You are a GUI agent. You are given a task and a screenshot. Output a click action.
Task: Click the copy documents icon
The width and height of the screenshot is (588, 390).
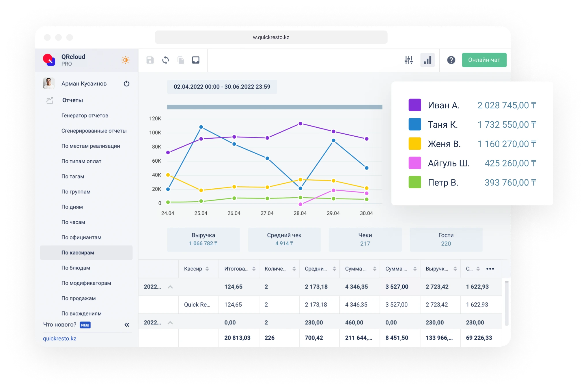[181, 60]
